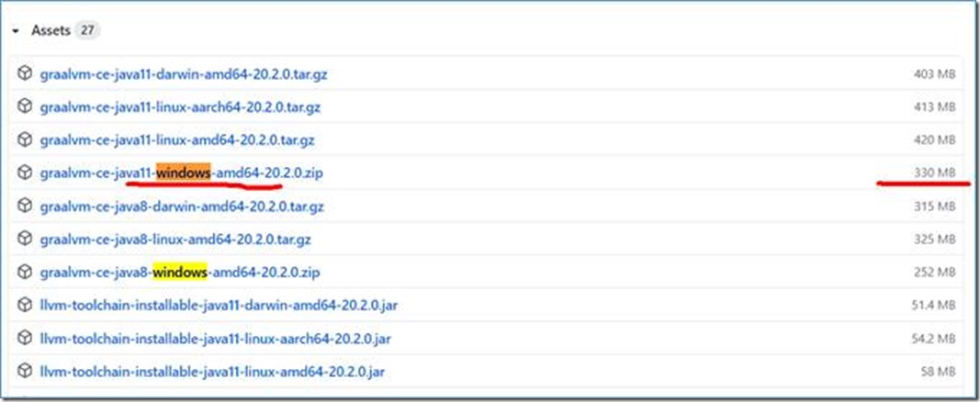The width and height of the screenshot is (980, 402).
Task: Click package icon beside java11-windows-amd64 zip
Action: pyautogui.click(x=25, y=173)
